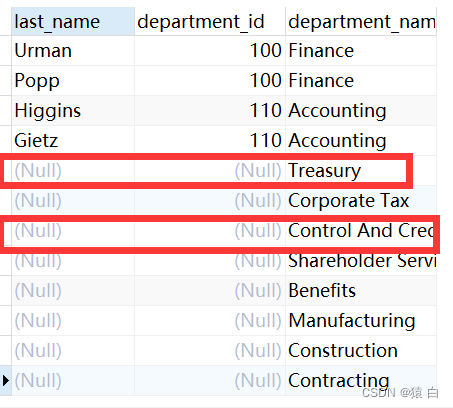Select department_id 110 in Gietz row
The width and height of the screenshot is (453, 408).
tap(210, 141)
